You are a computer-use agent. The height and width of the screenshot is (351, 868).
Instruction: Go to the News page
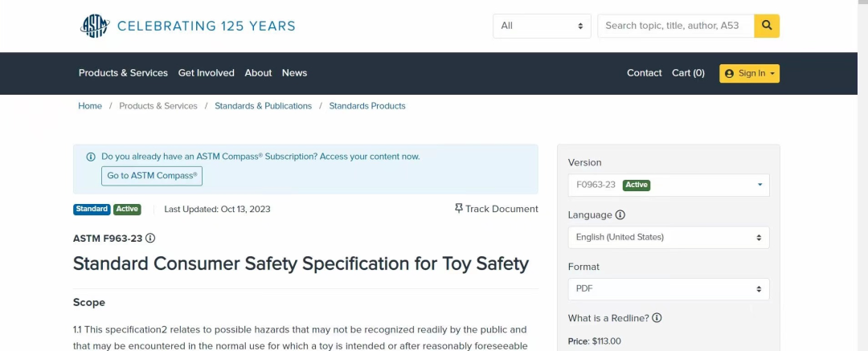(294, 73)
